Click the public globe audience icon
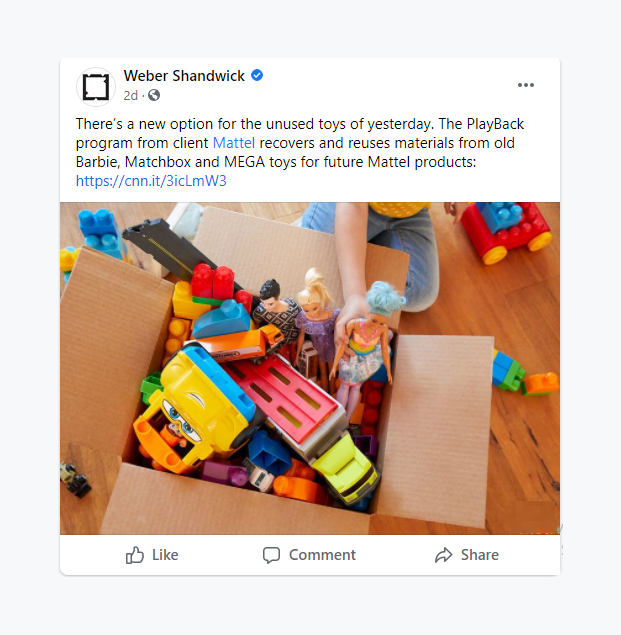 pyautogui.click(x=154, y=95)
